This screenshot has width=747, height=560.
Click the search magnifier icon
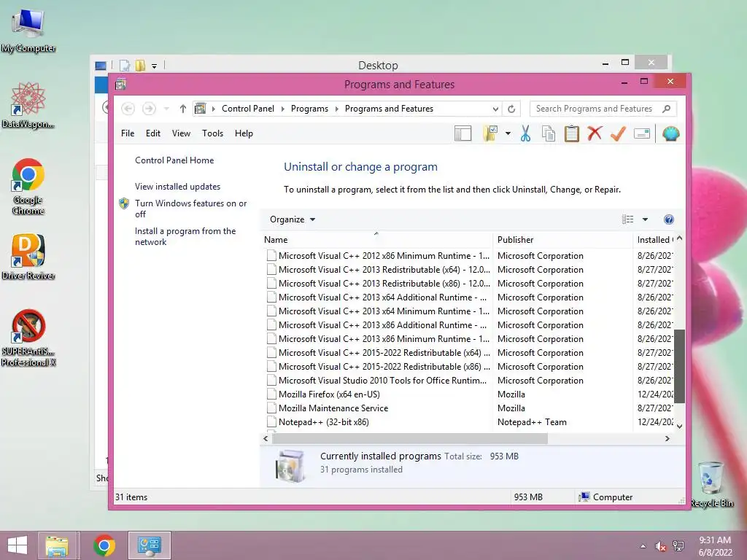[667, 109]
